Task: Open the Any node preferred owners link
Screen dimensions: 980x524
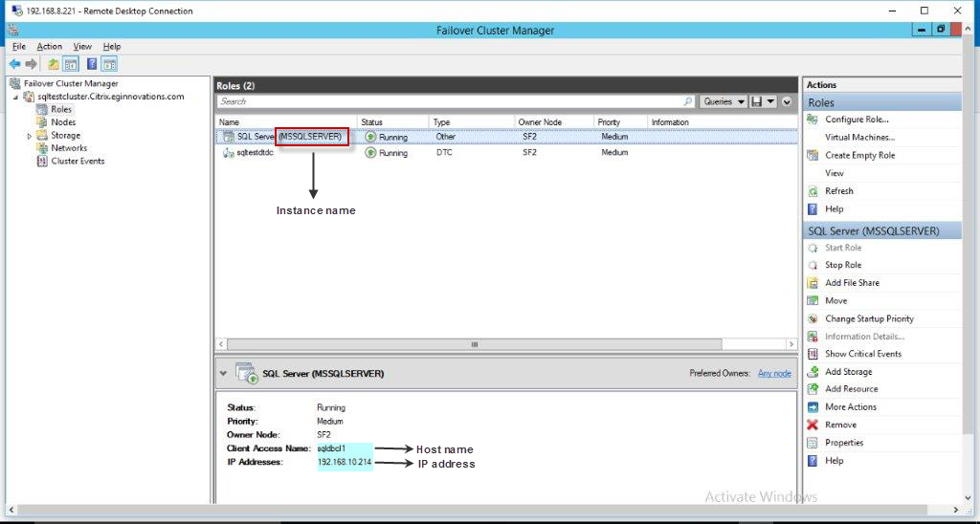Action: point(774,374)
